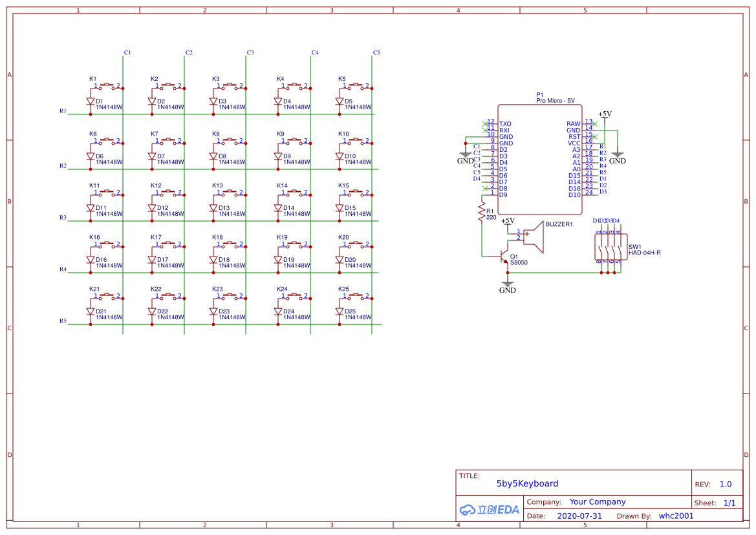Click the K21 switch symbol
This screenshot has width=756, height=535.
[107, 296]
